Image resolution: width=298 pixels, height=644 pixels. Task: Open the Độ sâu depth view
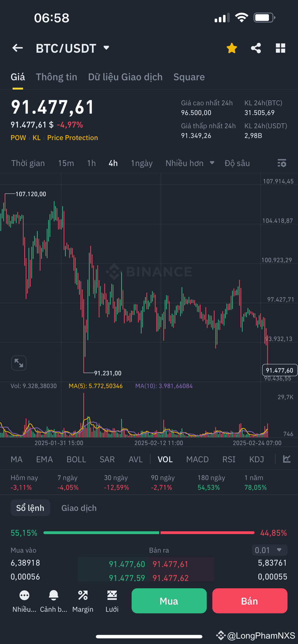(x=237, y=163)
